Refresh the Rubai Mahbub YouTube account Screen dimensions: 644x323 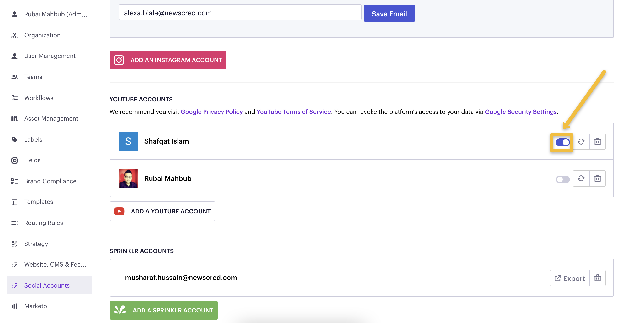point(581,178)
